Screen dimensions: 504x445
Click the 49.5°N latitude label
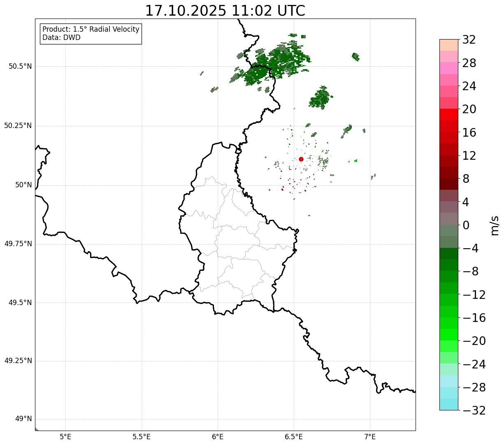21,303
